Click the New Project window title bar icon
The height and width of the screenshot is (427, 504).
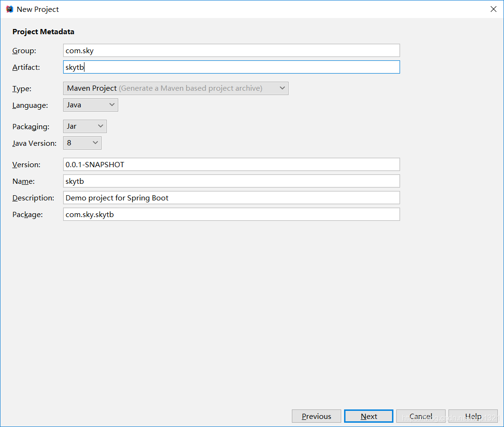pos(9,9)
